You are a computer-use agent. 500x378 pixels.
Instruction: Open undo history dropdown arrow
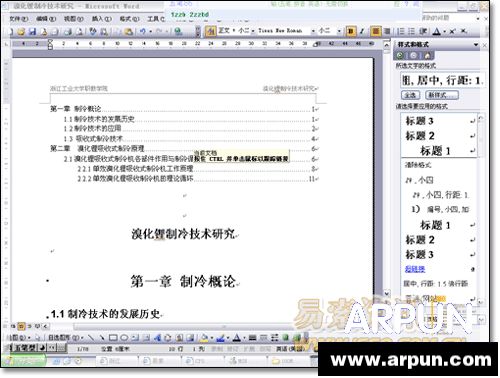coord(151,32)
